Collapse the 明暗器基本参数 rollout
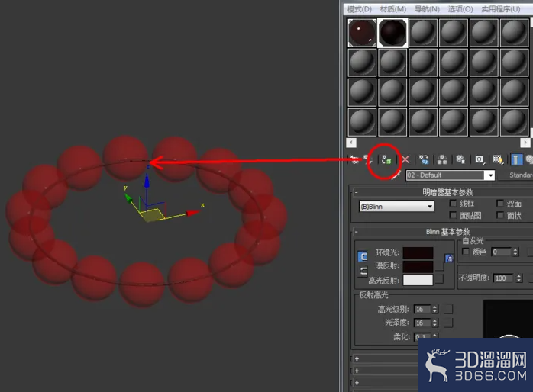The height and width of the screenshot is (392, 533). coord(357,193)
